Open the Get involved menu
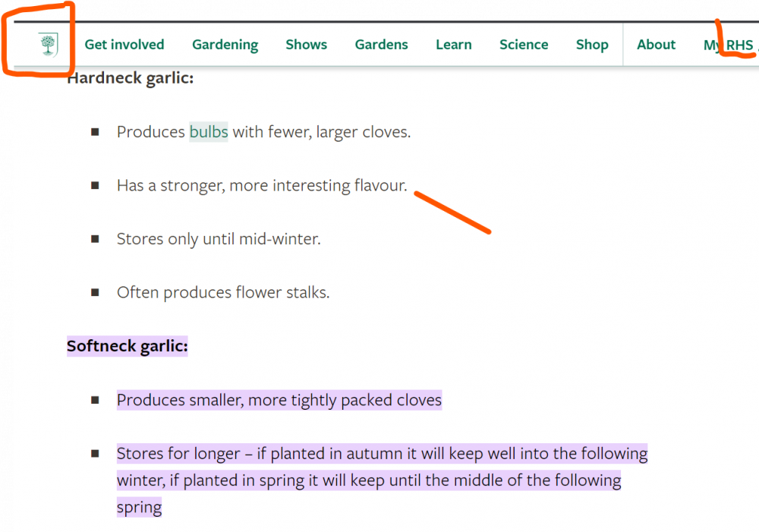Image resolution: width=759 pixels, height=532 pixels. tap(124, 45)
